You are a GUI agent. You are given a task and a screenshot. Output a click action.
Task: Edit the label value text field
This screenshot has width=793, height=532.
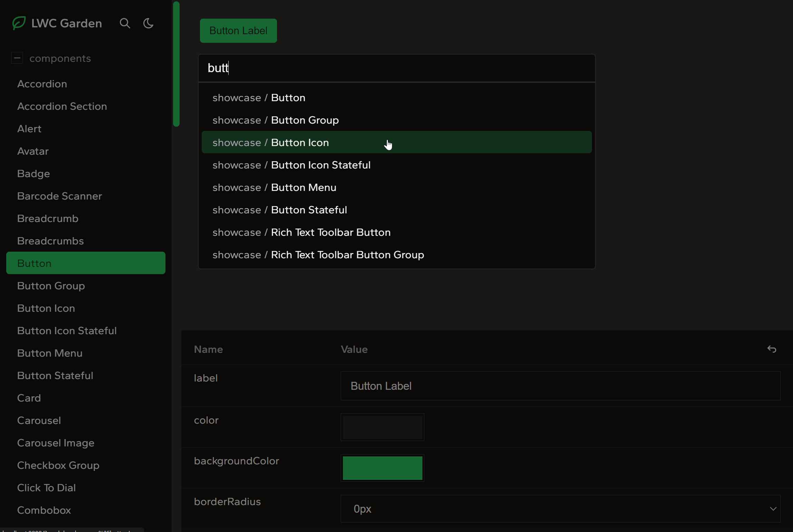point(560,386)
